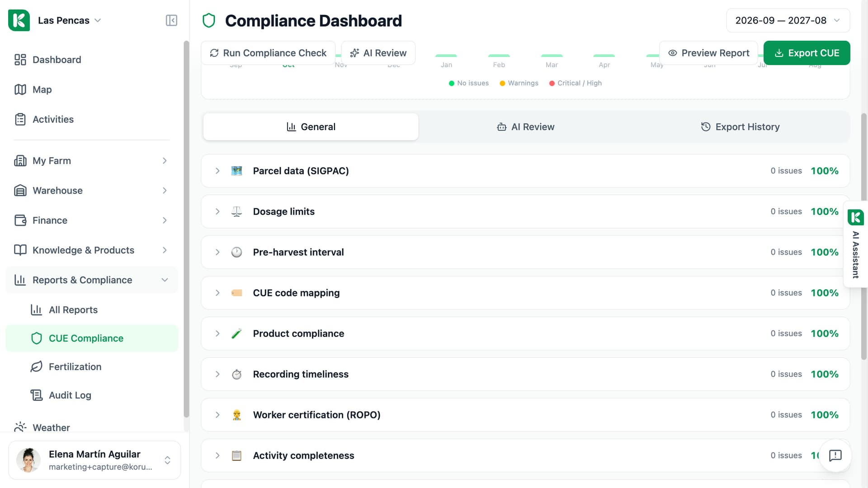868x488 pixels.
Task: Switch to the Export History tab
Action: pyautogui.click(x=740, y=127)
